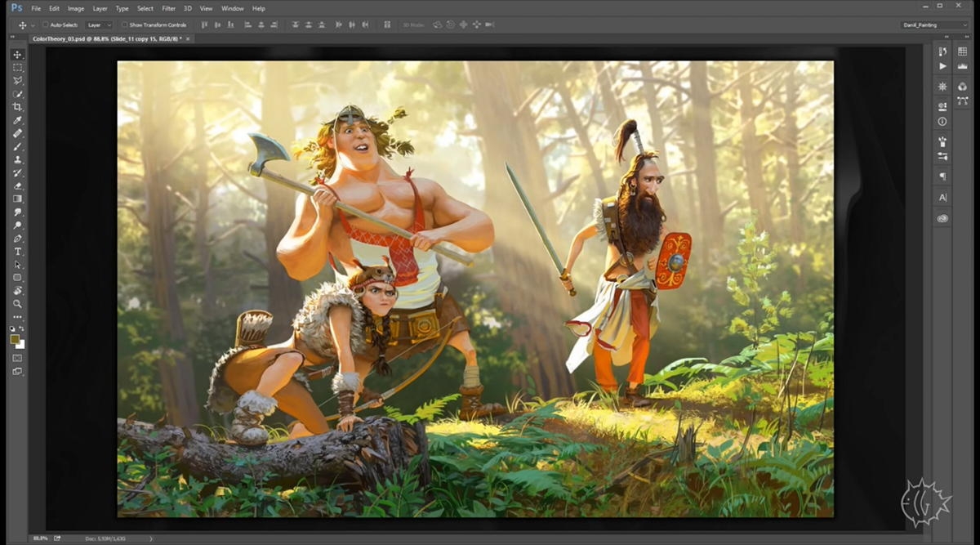Select the Horizontal Type tool
The image size is (980, 545).
pyautogui.click(x=17, y=252)
